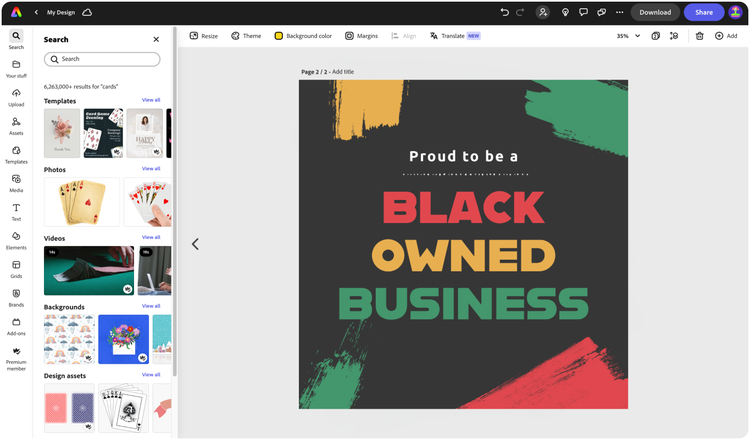750x440 pixels.
Task: Delete the page with trash icon
Action: coord(699,36)
